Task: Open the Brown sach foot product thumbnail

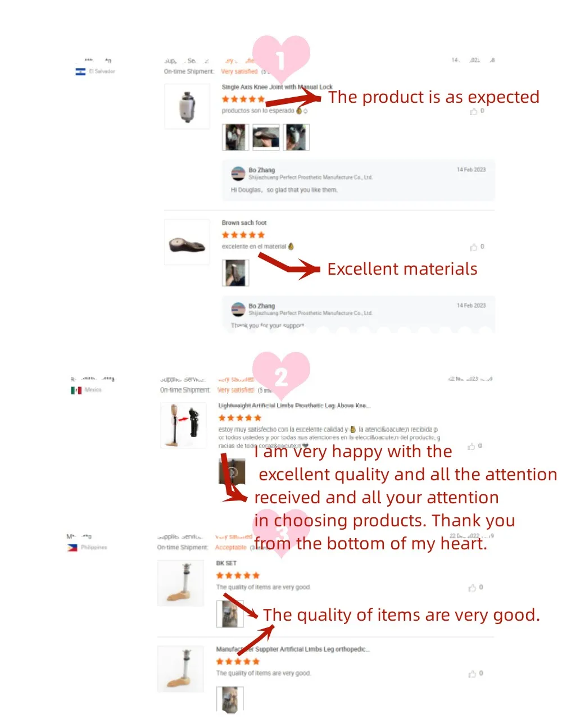Action: (187, 243)
